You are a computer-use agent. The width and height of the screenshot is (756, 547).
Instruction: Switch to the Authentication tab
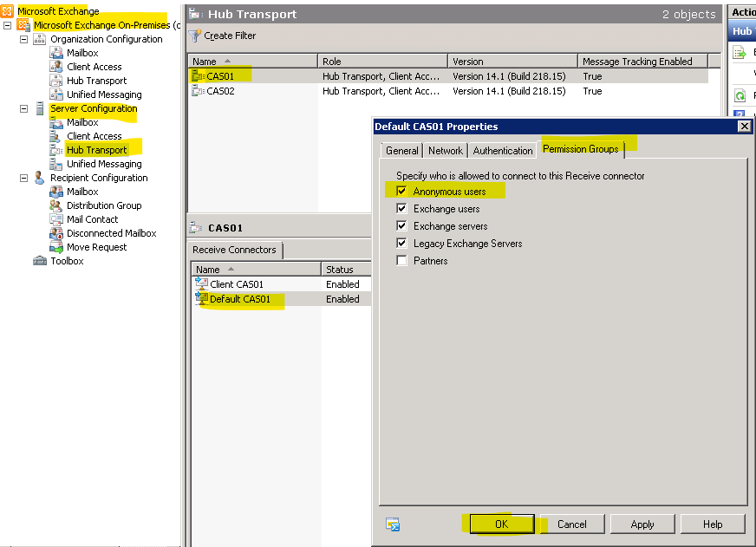[502, 150]
